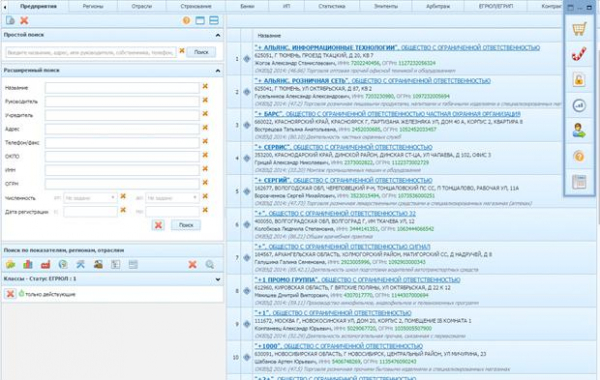Clear the Название field with orange X

[x=205, y=86]
